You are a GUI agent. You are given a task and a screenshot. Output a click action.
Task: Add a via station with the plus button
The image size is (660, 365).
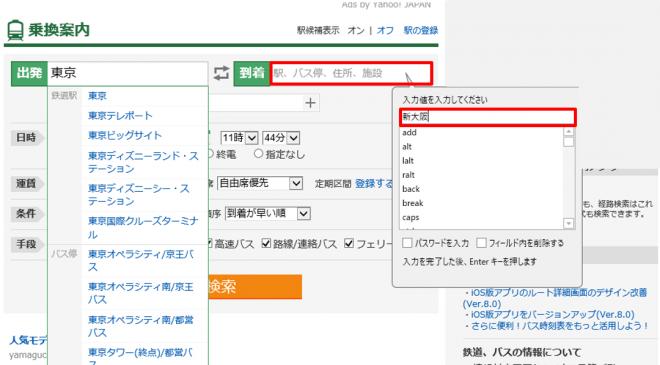[310, 103]
